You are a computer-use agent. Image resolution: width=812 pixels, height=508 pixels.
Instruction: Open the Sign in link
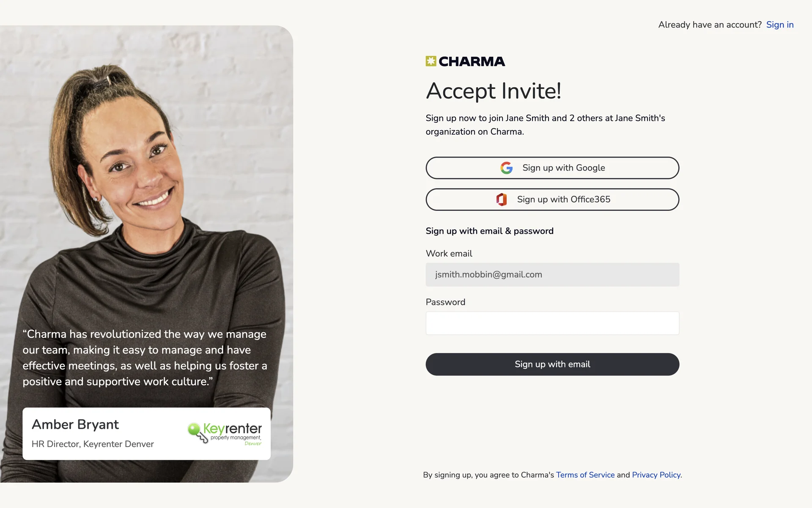(779, 25)
